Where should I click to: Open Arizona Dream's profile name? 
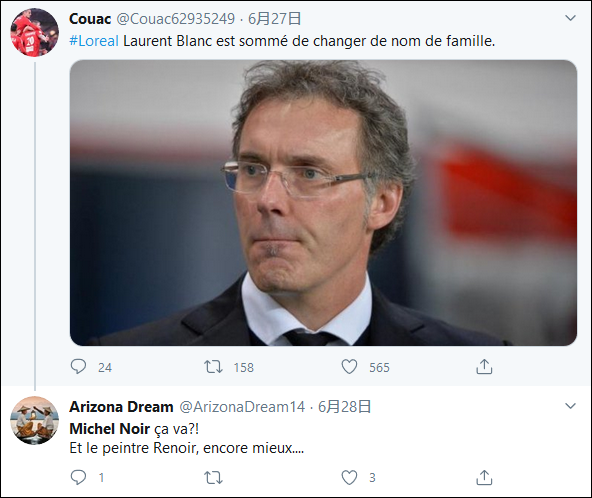(121, 407)
